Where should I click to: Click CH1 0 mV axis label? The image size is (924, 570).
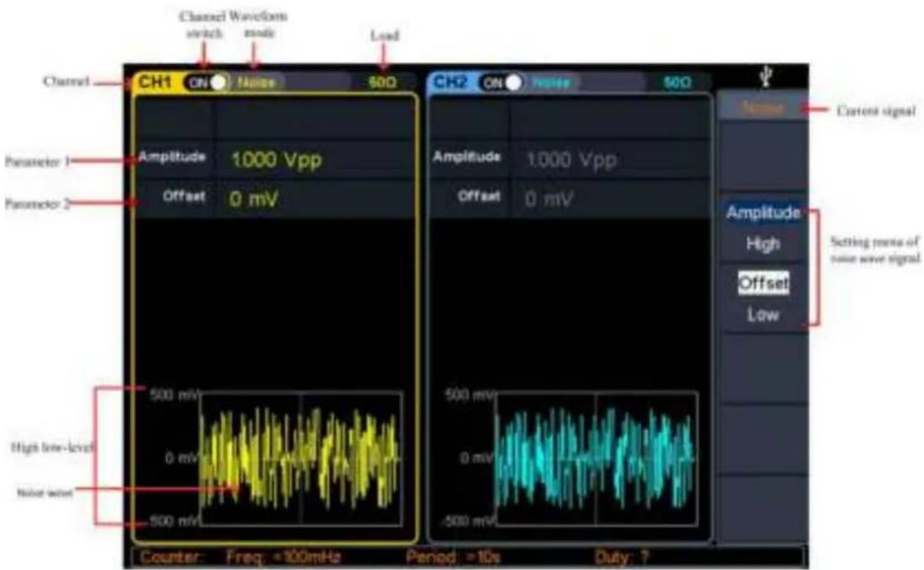tap(181, 458)
